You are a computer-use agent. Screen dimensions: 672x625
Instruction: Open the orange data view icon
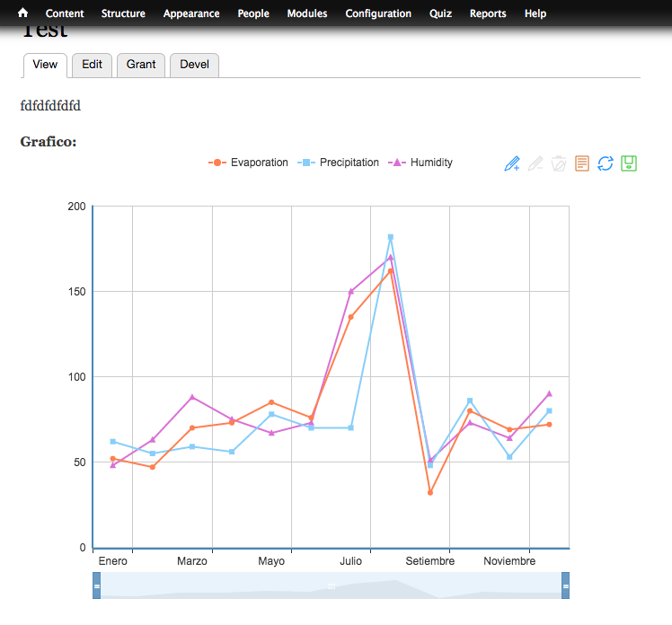click(582, 163)
